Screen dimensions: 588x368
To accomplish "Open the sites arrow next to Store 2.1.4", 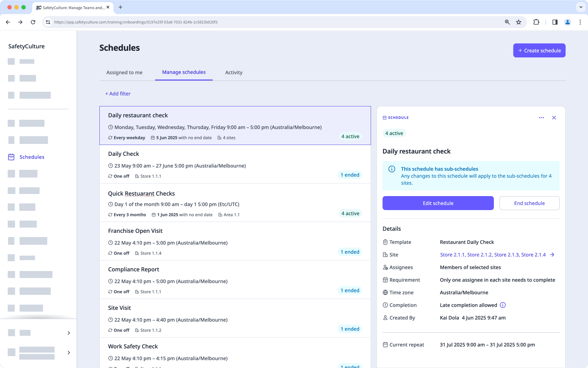I will click(x=552, y=255).
